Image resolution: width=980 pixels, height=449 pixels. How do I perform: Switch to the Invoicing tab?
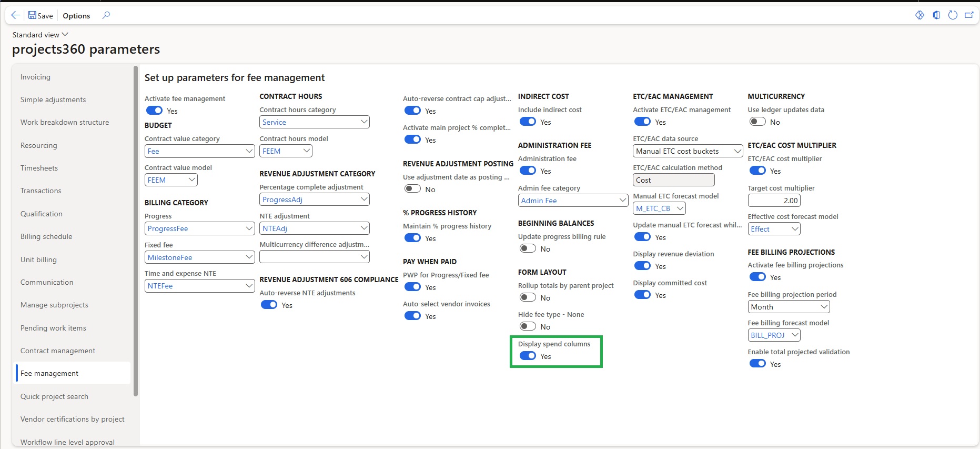click(36, 77)
